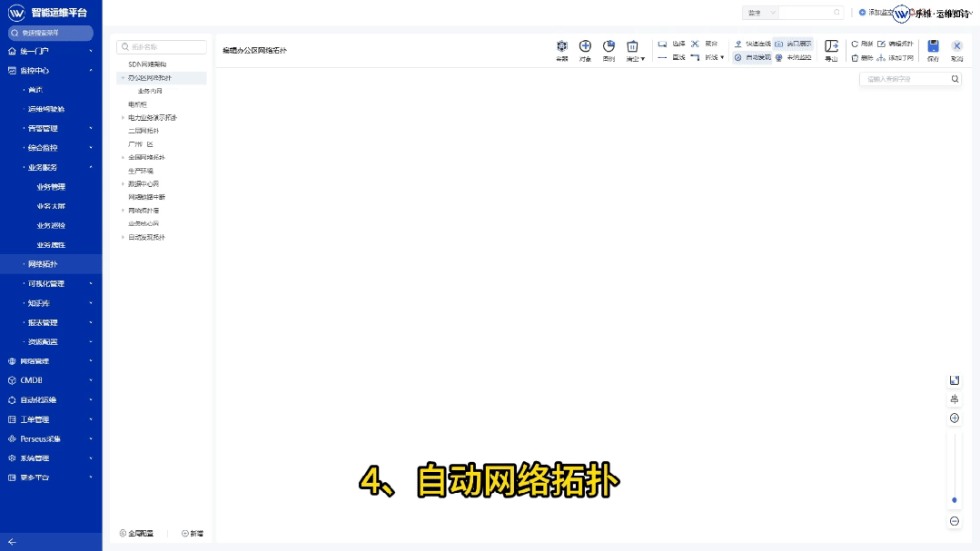This screenshot has width=980, height=551.
Task: Click the 拓扑名称 search input field
Action: pos(162,46)
